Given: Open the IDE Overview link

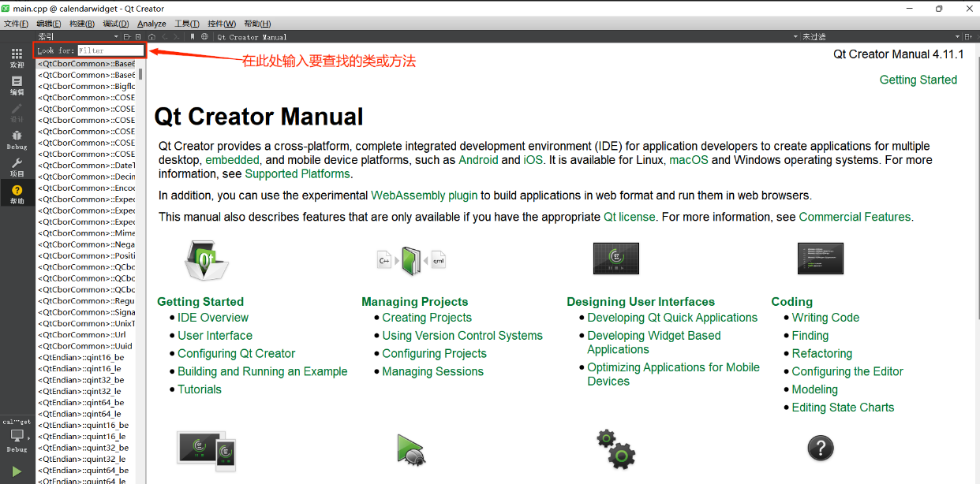Looking at the screenshot, I should pos(213,318).
